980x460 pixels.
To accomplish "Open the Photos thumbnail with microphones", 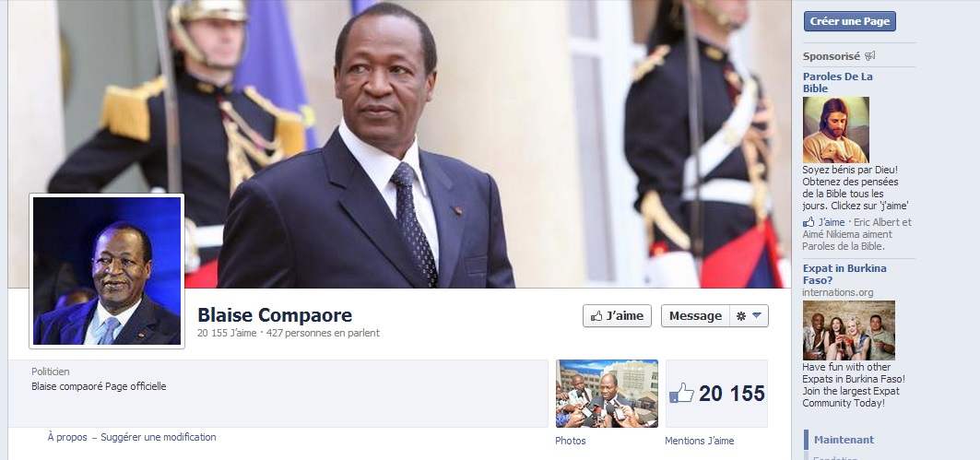I will click(607, 394).
